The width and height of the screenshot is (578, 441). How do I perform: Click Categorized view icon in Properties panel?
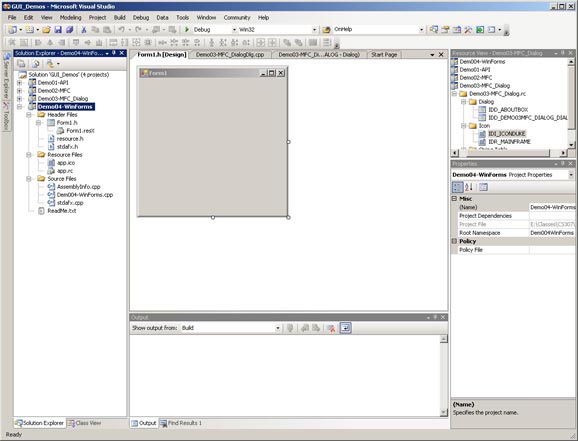click(x=457, y=187)
